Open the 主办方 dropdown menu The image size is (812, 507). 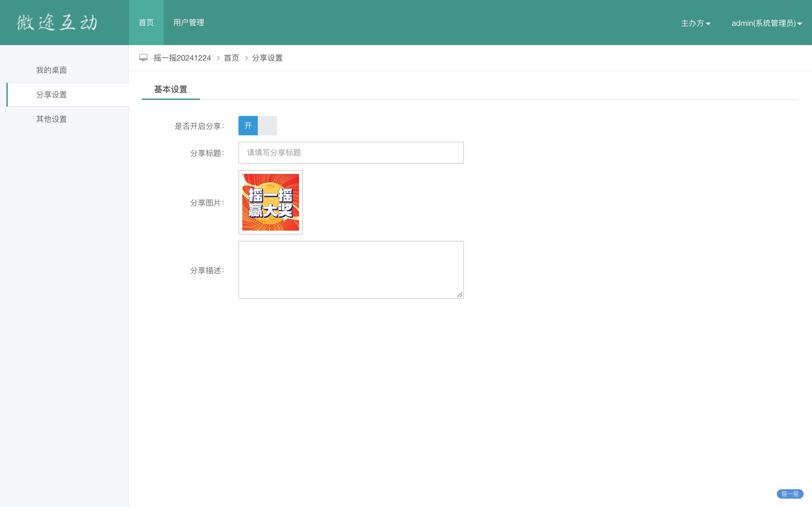[x=696, y=23]
